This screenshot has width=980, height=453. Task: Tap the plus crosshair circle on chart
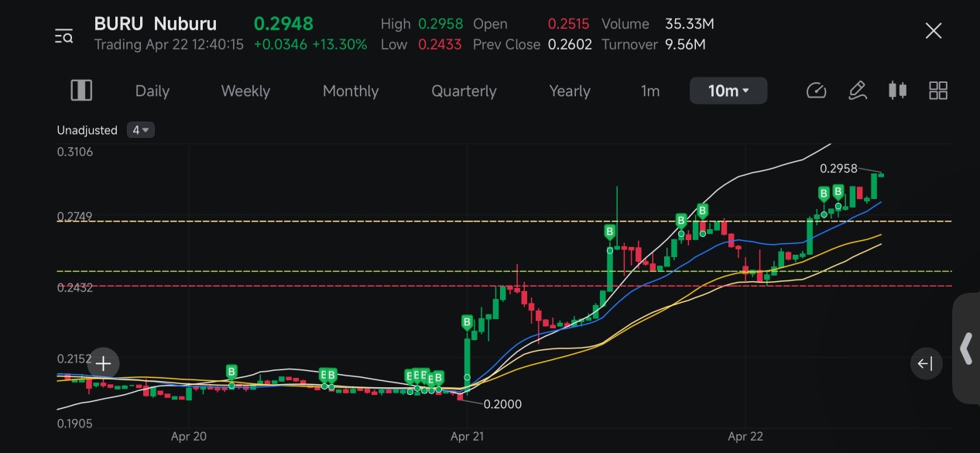point(103,363)
